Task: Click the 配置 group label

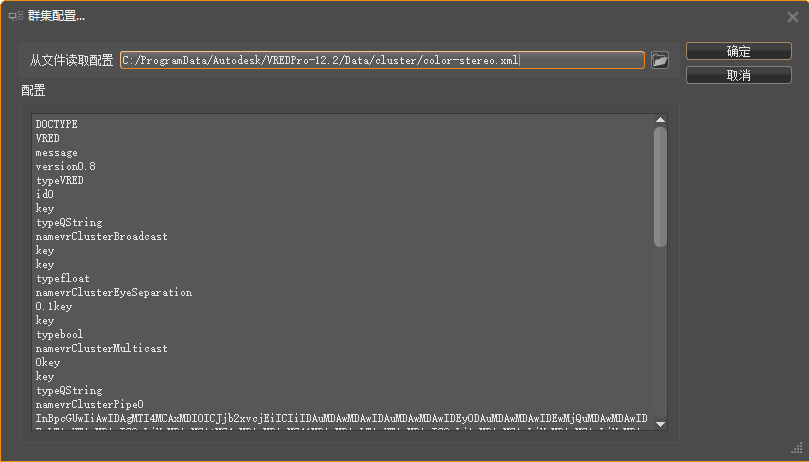Action: tap(33, 90)
